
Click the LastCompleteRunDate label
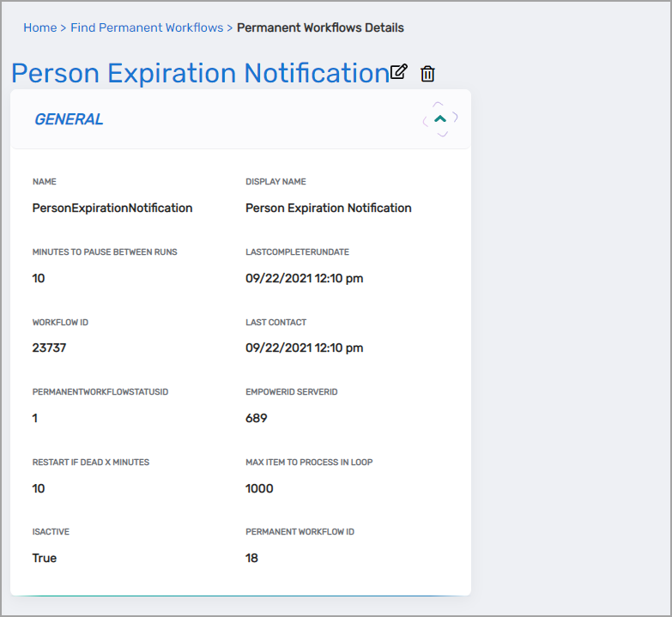click(x=297, y=252)
